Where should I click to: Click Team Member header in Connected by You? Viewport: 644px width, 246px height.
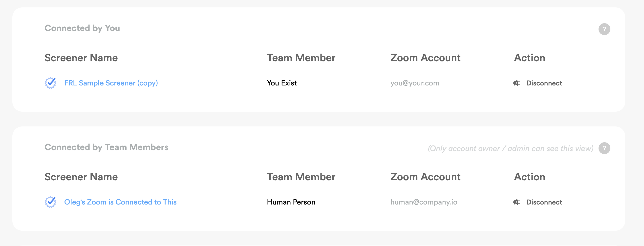301,58
